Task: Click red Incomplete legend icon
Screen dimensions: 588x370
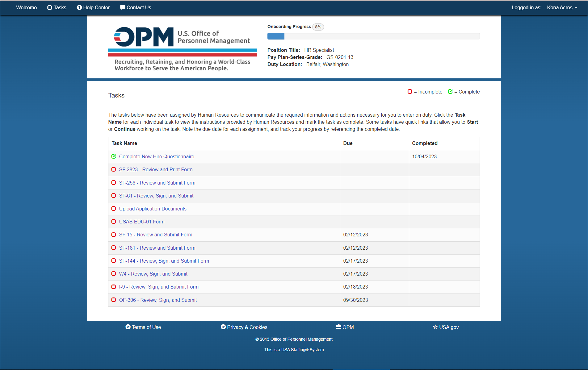Action: coord(410,92)
